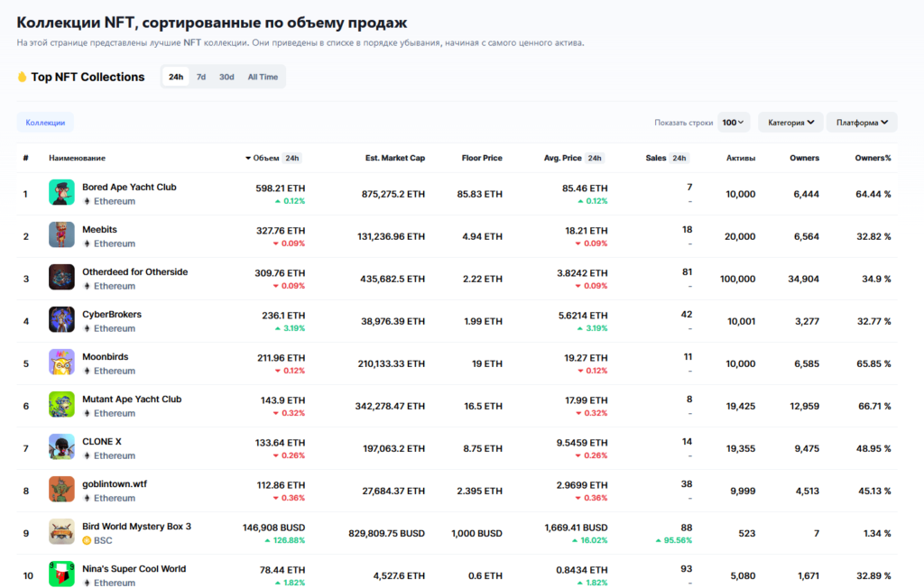The image size is (924, 588).
Task: Select the All Time range
Action: coord(263,78)
